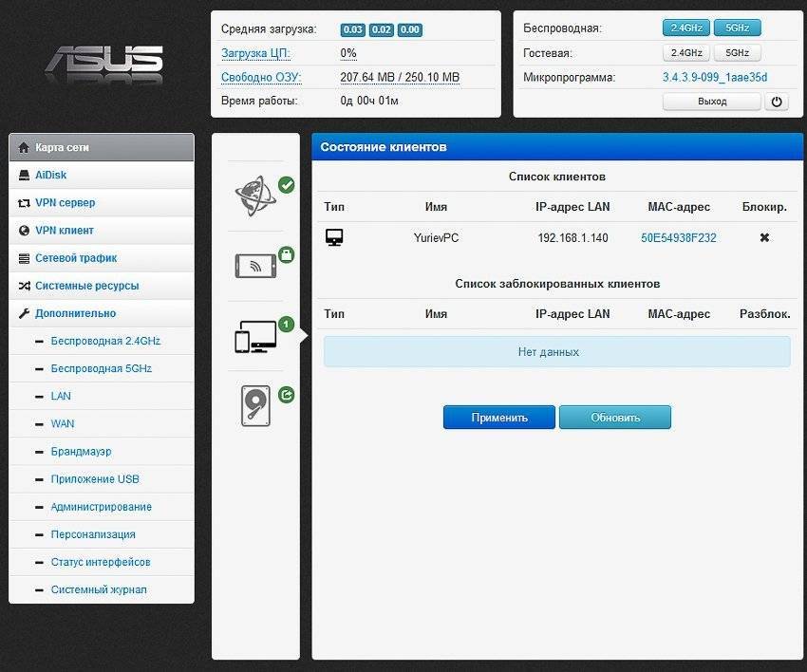Open the Internet status globe icon
The image size is (807, 672).
click(255, 196)
